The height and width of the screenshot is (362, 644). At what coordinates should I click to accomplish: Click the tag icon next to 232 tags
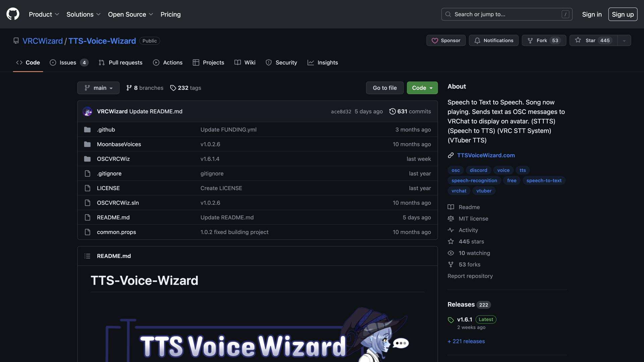[x=173, y=88]
